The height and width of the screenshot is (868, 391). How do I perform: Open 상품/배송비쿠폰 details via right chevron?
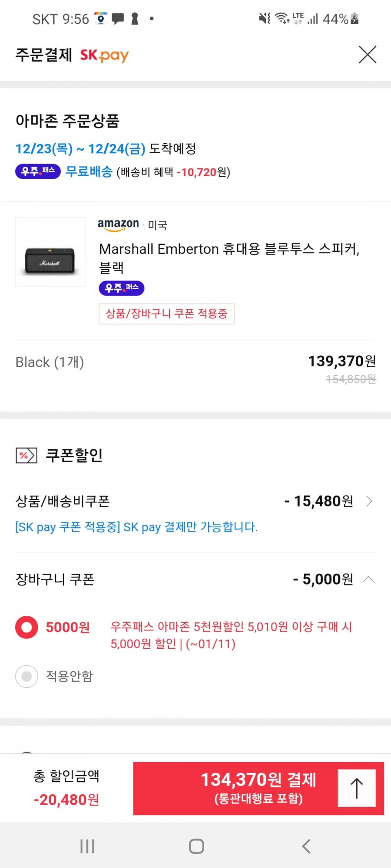(x=369, y=501)
